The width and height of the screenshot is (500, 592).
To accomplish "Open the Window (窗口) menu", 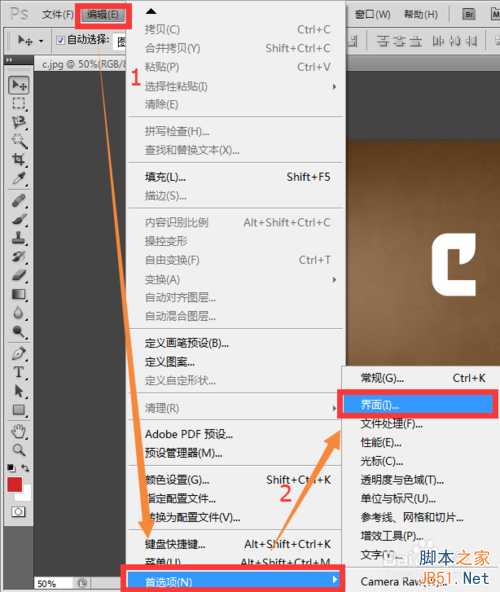I will [x=373, y=15].
